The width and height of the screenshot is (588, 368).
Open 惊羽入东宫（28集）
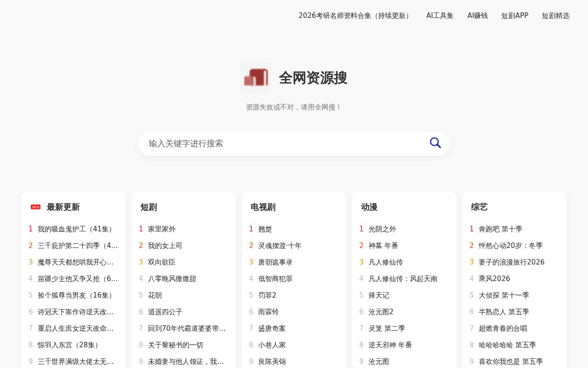coord(69,345)
